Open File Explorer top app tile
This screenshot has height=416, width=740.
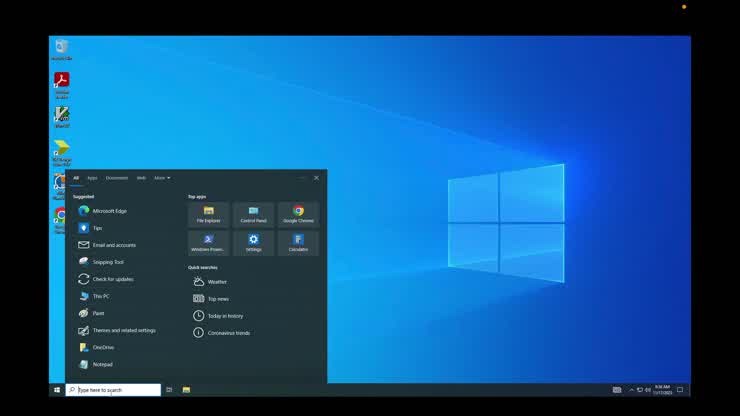pyautogui.click(x=209, y=214)
